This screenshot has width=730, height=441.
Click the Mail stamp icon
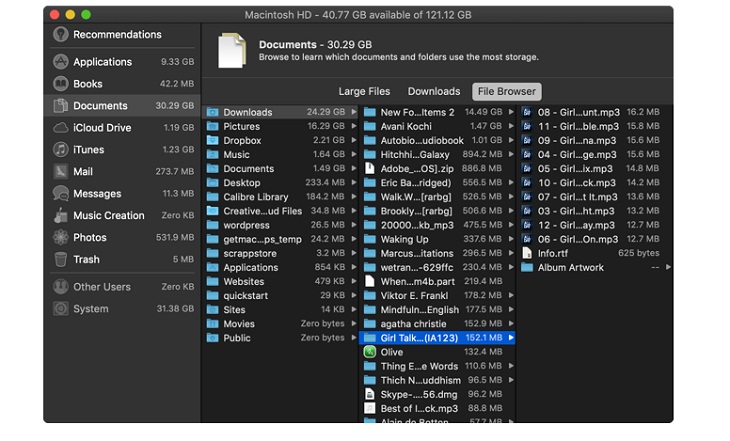click(x=61, y=171)
